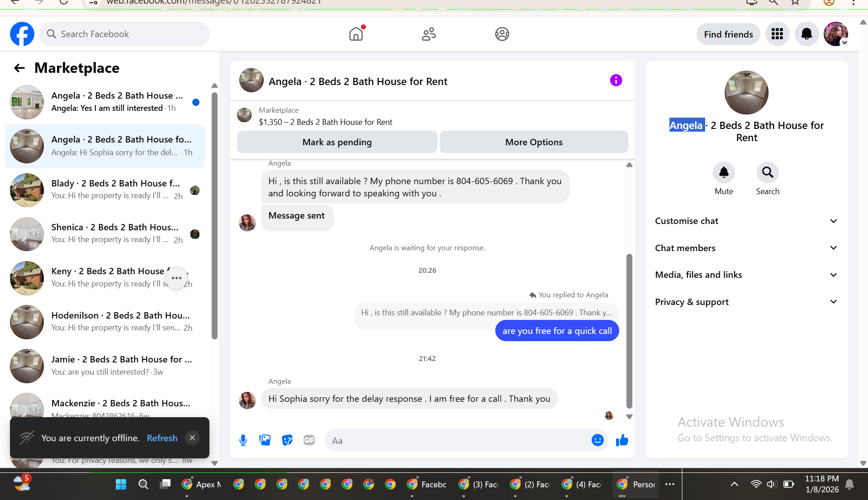Switch to the Apex taskbar Chrome window
Viewport: 868px width, 500px height.
click(202, 484)
